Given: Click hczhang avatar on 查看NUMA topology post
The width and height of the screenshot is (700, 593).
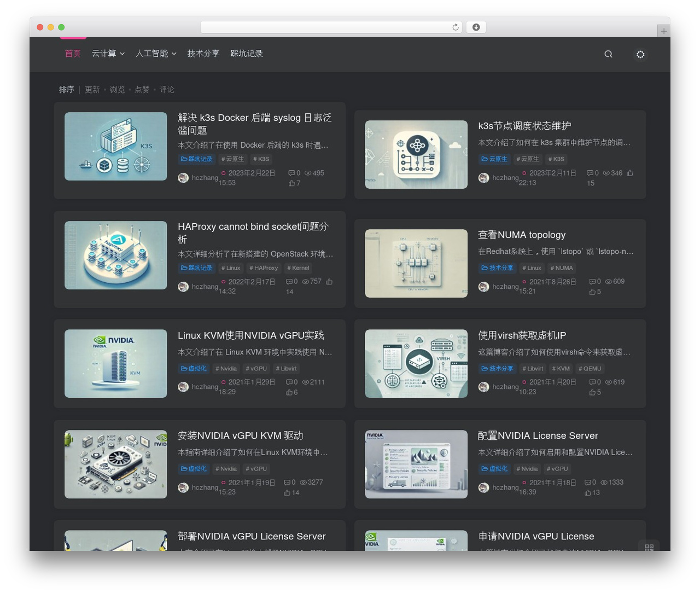Looking at the screenshot, I should click(x=483, y=287).
